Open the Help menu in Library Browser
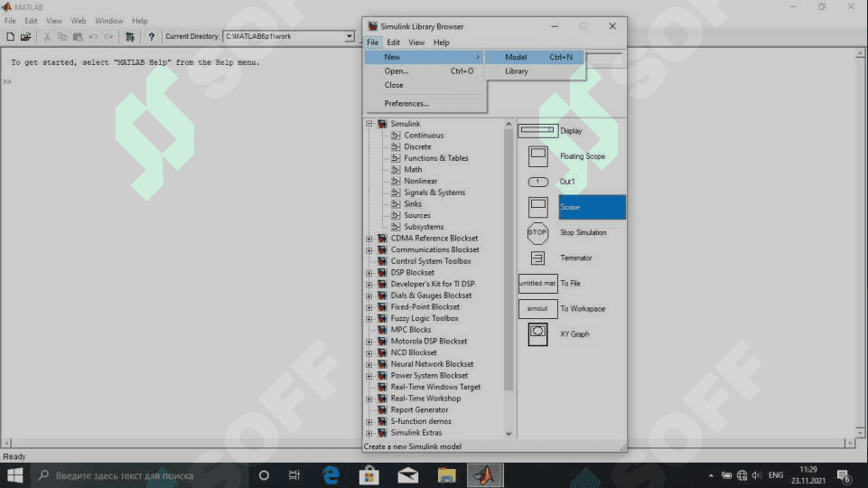This screenshot has width=868, height=488. coord(441,42)
